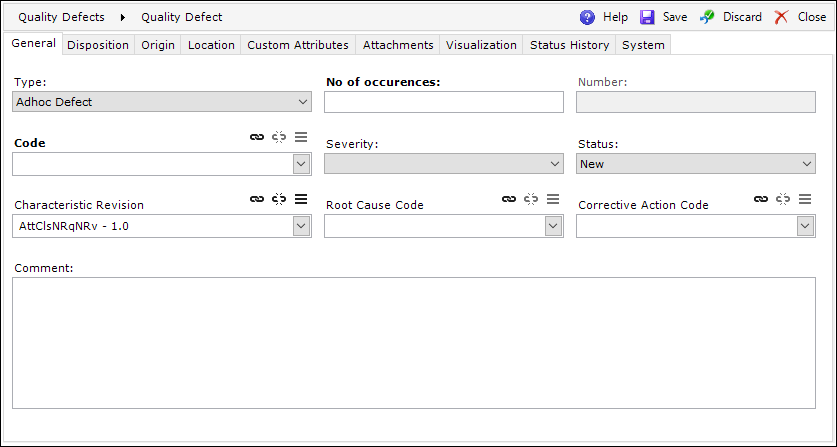Discard changes to the defect

click(730, 17)
